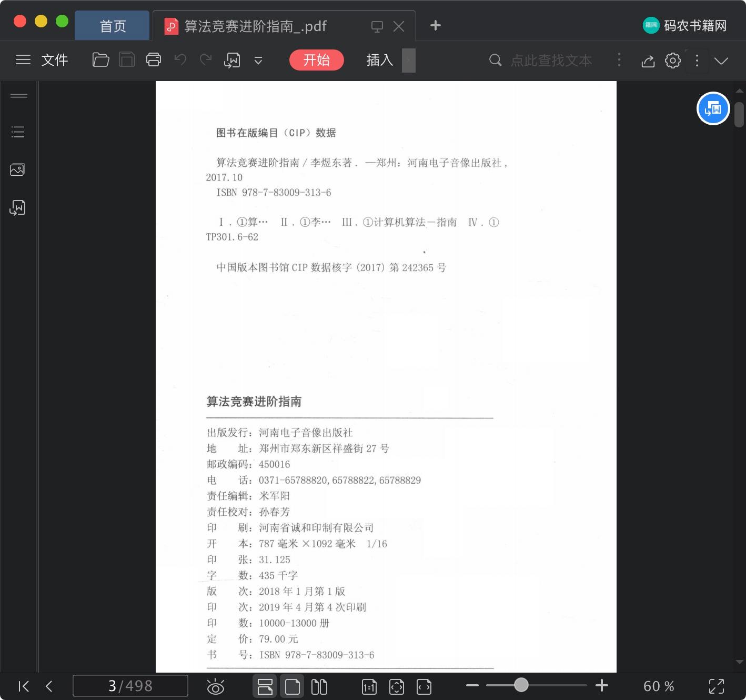Toggle eye protection mode icon
The height and width of the screenshot is (700, 746).
[x=216, y=687]
